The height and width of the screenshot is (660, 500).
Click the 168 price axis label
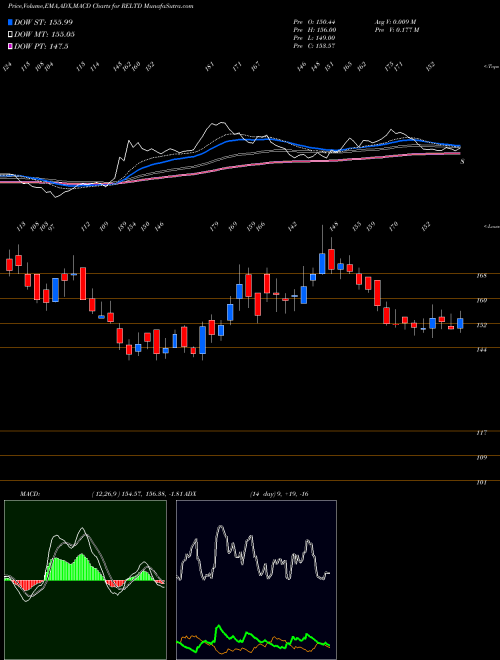coord(482,276)
